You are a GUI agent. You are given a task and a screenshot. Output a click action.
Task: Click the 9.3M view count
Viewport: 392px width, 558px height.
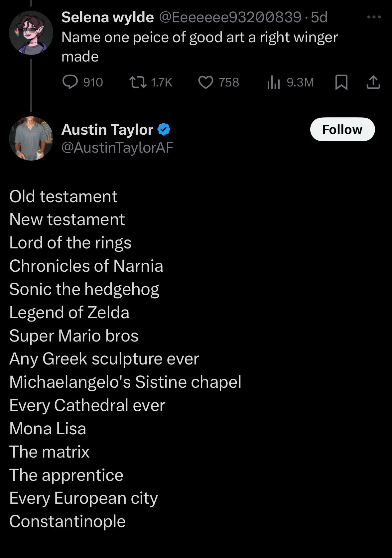(x=300, y=82)
